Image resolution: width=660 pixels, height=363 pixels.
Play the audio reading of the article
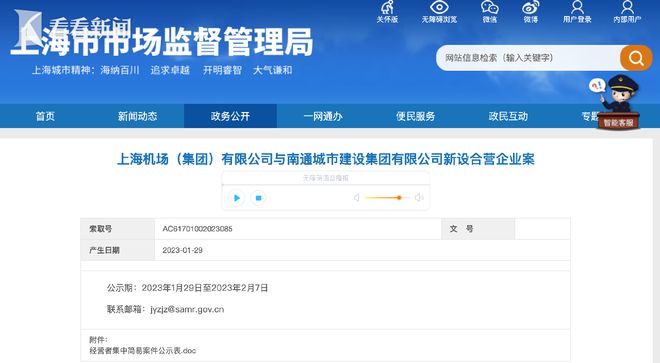[x=237, y=198]
